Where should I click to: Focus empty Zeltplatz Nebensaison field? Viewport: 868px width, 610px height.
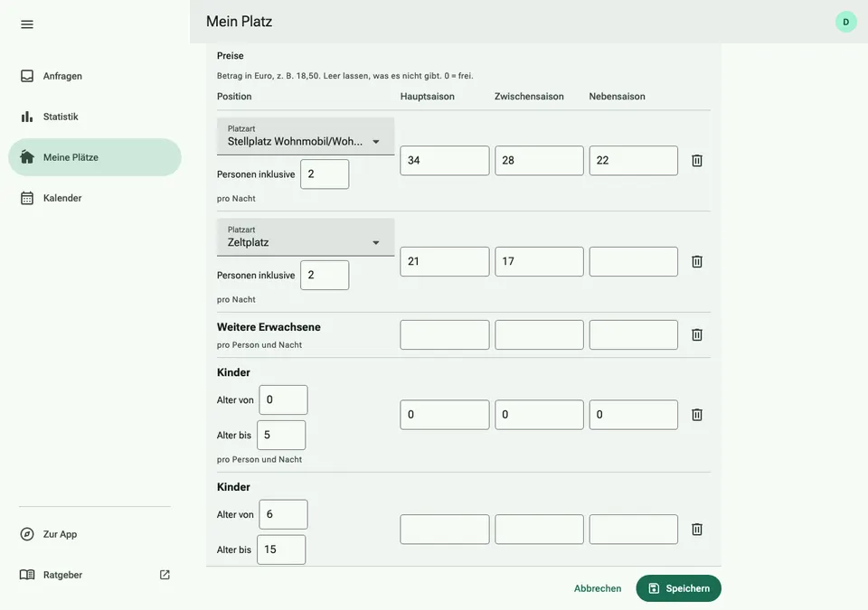(633, 261)
